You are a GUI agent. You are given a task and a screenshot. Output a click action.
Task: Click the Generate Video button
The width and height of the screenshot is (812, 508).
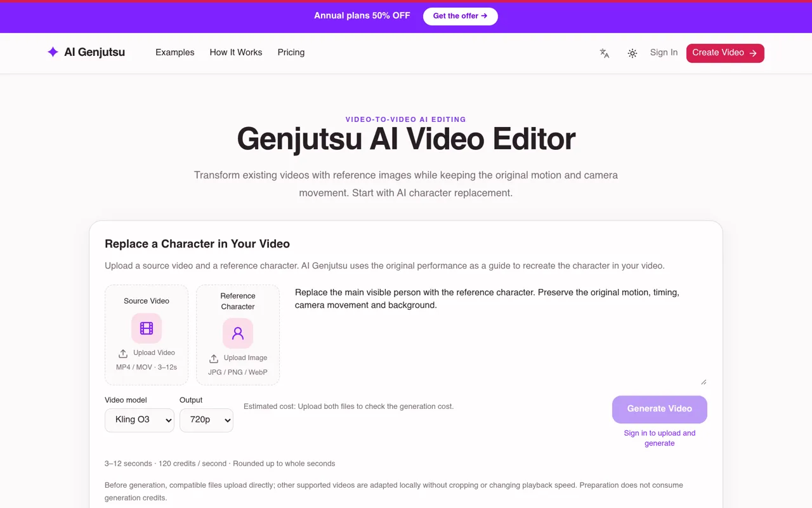pyautogui.click(x=660, y=409)
